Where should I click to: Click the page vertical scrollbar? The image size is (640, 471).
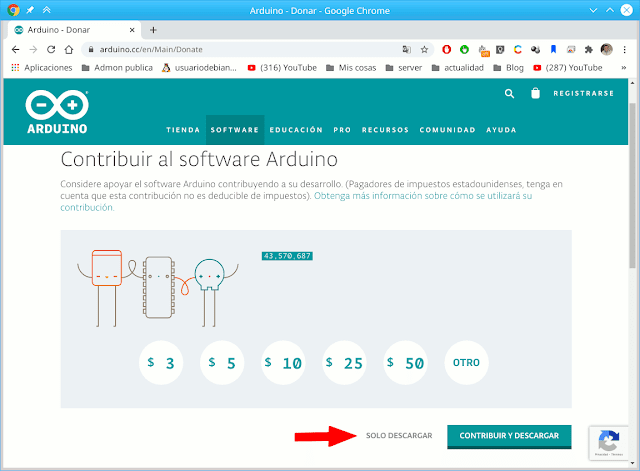pyautogui.click(x=632, y=186)
